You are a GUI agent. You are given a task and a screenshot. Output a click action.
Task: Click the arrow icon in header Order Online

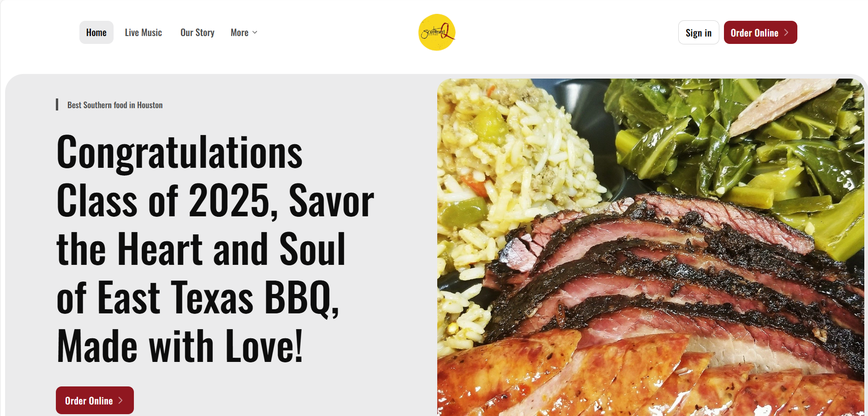coord(786,32)
